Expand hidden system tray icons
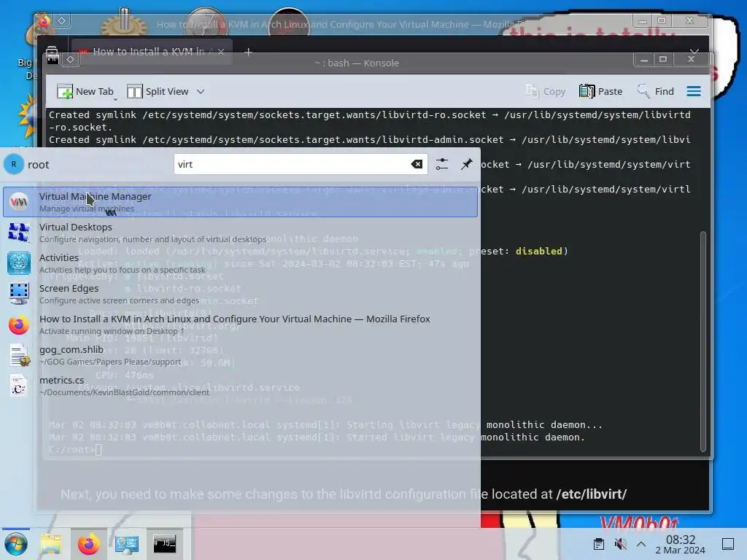Image resolution: width=747 pixels, height=560 pixels. coord(641,544)
